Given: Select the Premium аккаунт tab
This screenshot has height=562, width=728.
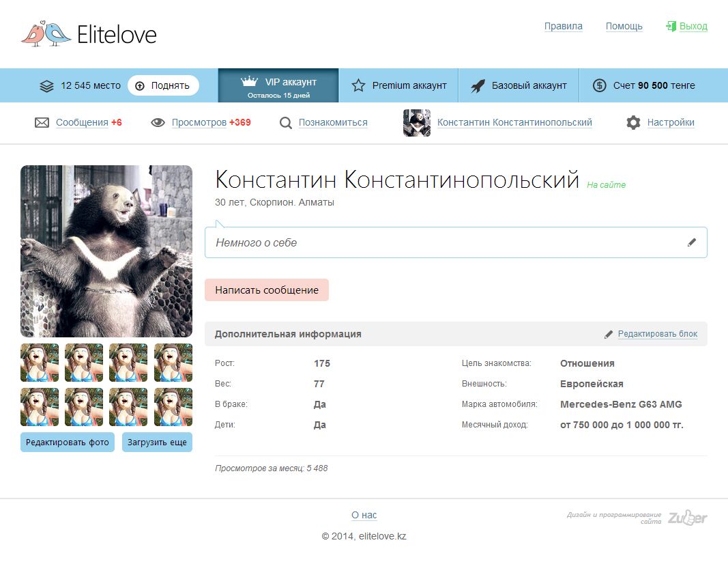Looking at the screenshot, I should point(398,85).
